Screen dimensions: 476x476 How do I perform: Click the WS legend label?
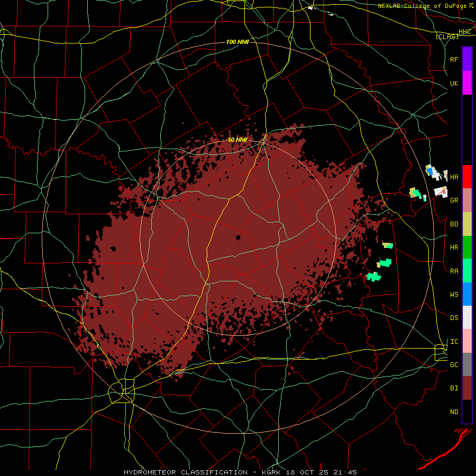pos(454,294)
